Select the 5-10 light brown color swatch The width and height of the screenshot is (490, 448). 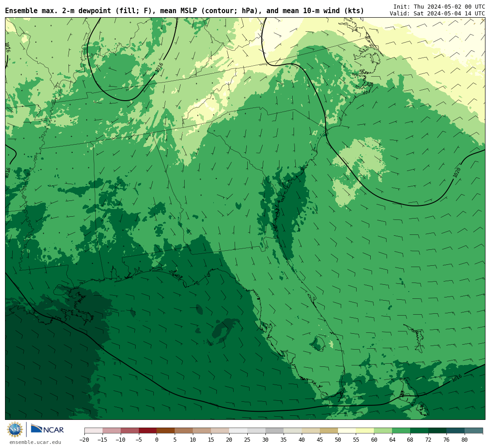click(x=184, y=431)
